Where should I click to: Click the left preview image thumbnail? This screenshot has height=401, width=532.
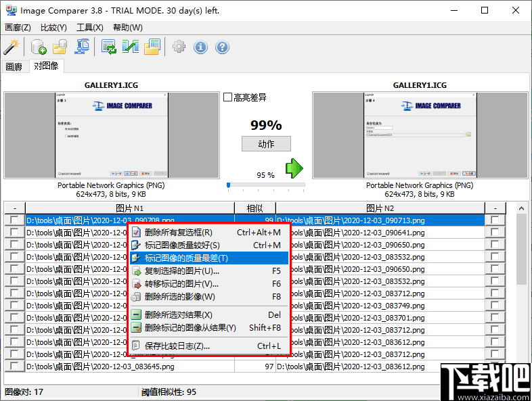(112, 135)
